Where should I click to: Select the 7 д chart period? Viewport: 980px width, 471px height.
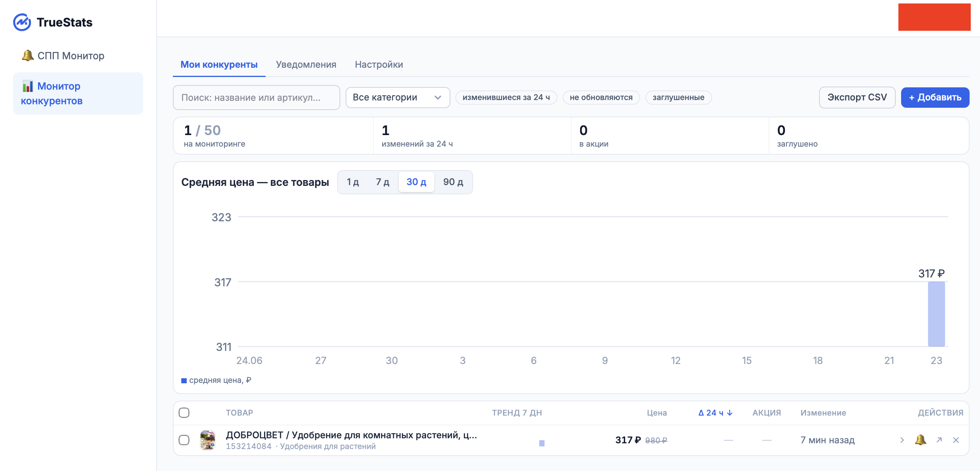pos(383,182)
